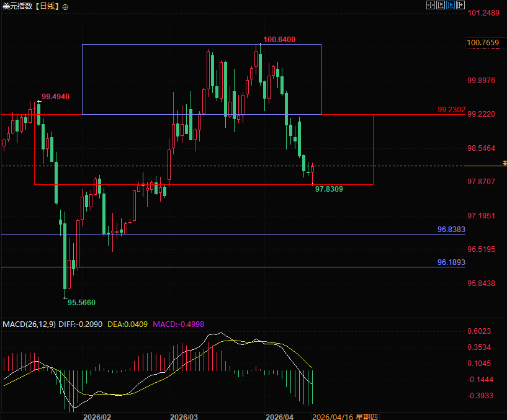Click the crosshair cursor icon in top toolbar
The width and height of the screenshot is (507, 420).
(x=431, y=5)
